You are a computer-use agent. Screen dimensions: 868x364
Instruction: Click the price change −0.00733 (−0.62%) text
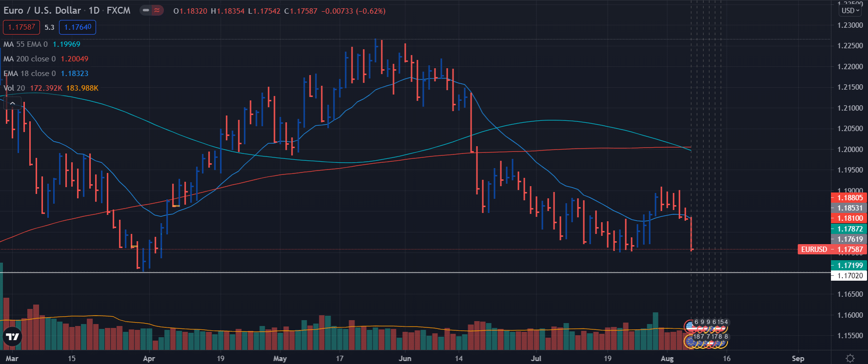[354, 11]
